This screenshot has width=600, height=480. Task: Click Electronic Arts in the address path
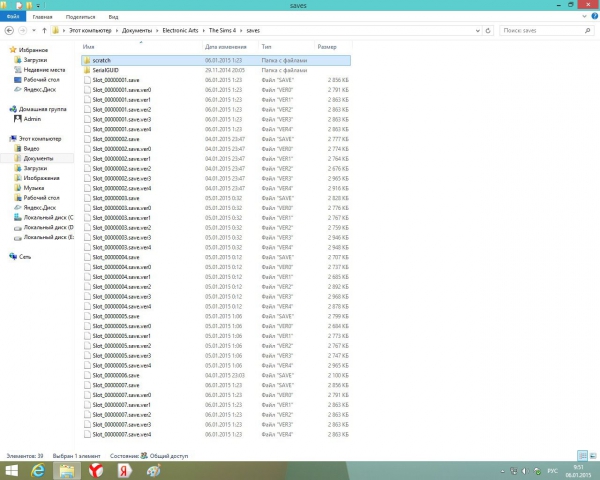181,30
